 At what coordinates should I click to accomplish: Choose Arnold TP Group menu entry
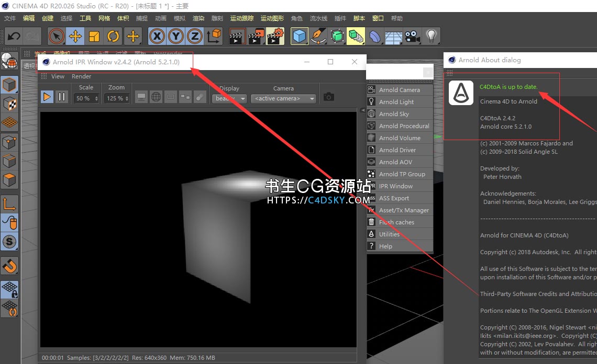400,174
